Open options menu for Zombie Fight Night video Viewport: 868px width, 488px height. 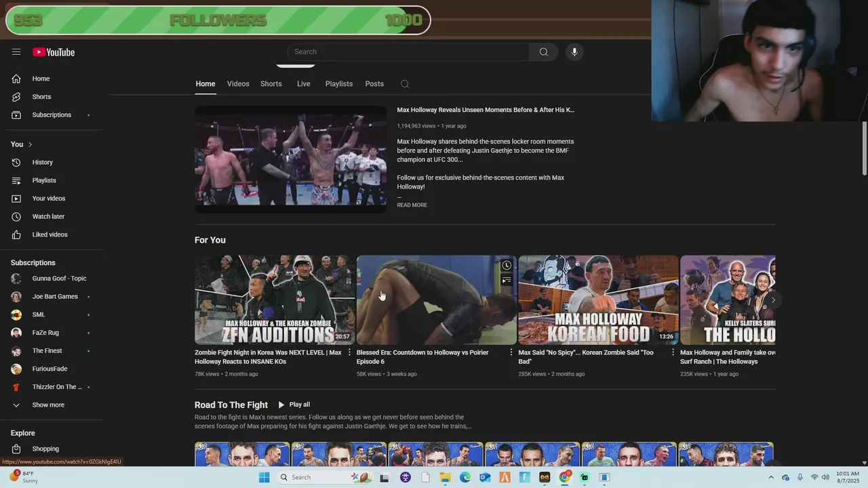[349, 352]
